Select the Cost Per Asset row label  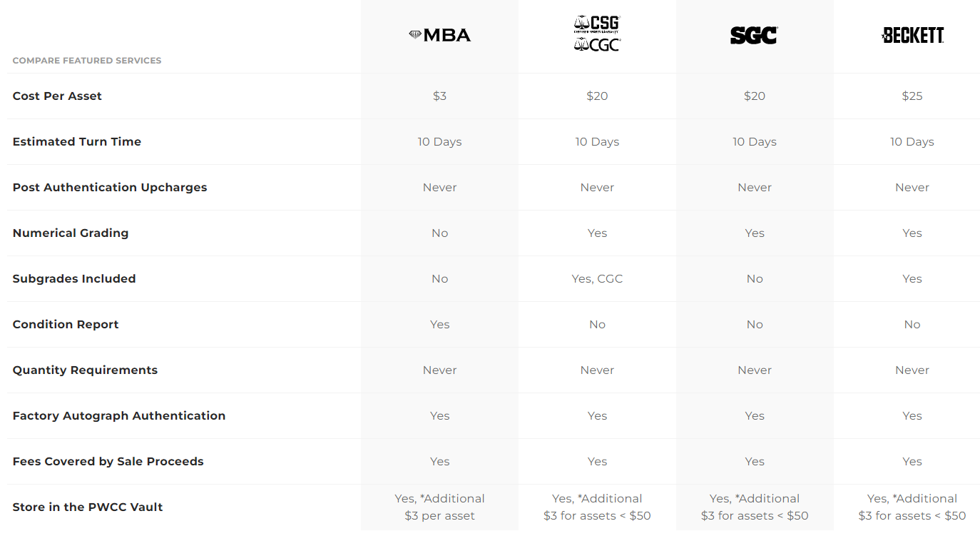pos(57,96)
